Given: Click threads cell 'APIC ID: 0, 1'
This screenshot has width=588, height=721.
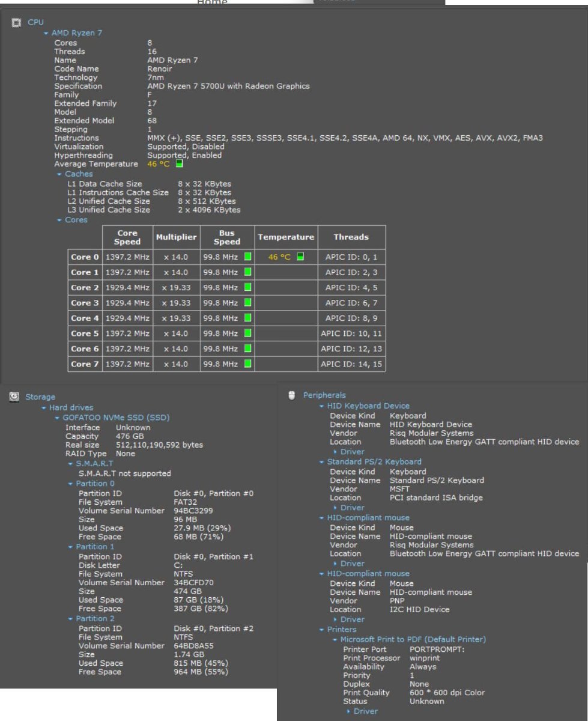Looking at the screenshot, I should [x=352, y=257].
